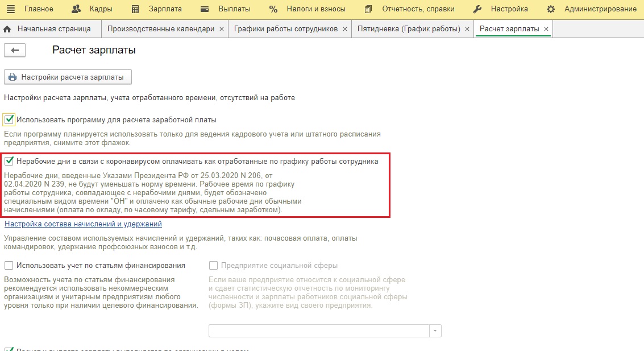The height and width of the screenshot is (351, 644).
Task: Switch to the Графики работы сотрудников tab
Action: click(x=286, y=29)
